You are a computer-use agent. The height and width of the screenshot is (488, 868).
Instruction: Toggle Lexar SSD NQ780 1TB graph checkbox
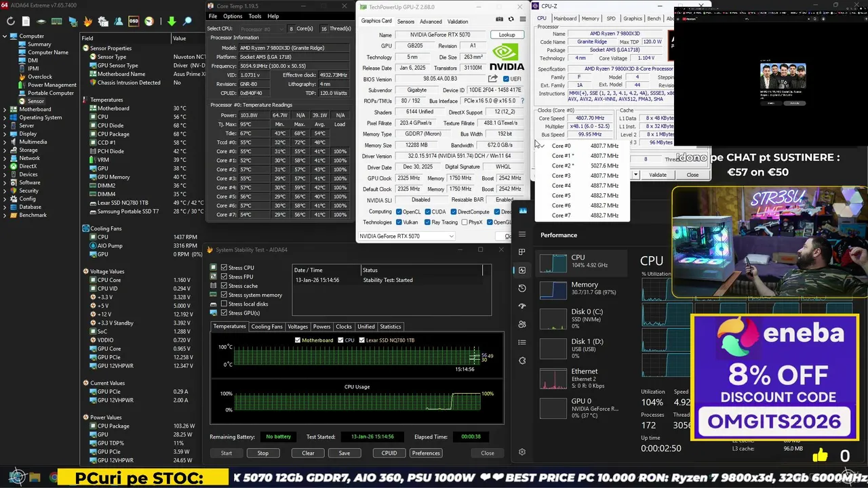click(362, 340)
